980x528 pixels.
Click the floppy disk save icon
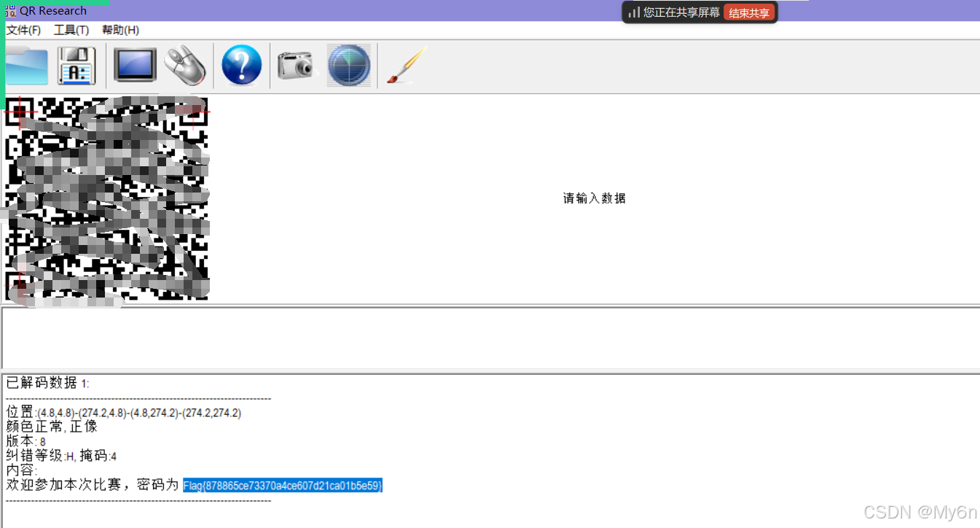tap(77, 66)
